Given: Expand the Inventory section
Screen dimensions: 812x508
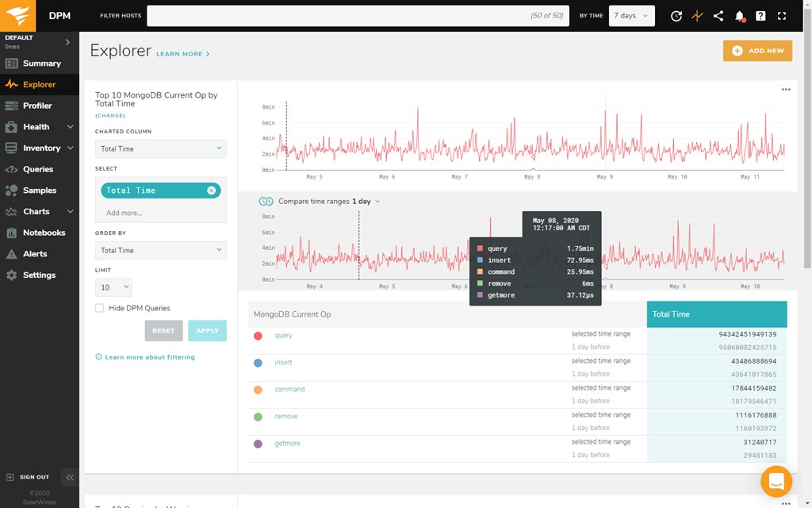Looking at the screenshot, I should pyautogui.click(x=40, y=148).
